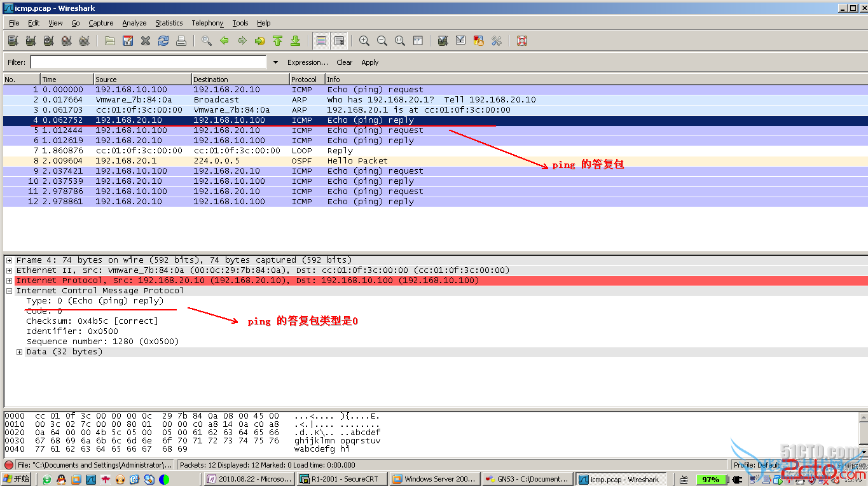This screenshot has width=868, height=486.
Task: Click the Find packet magnifier icon
Action: (x=207, y=41)
